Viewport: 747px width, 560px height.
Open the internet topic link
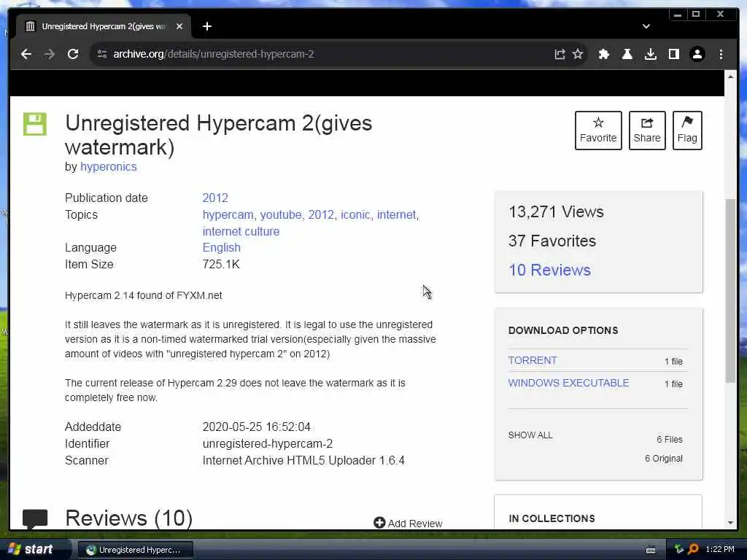pyautogui.click(x=398, y=215)
